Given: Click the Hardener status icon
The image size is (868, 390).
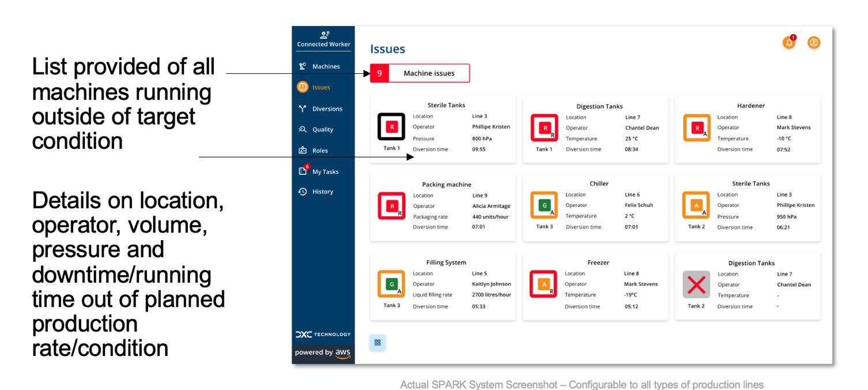Looking at the screenshot, I should (x=696, y=127).
